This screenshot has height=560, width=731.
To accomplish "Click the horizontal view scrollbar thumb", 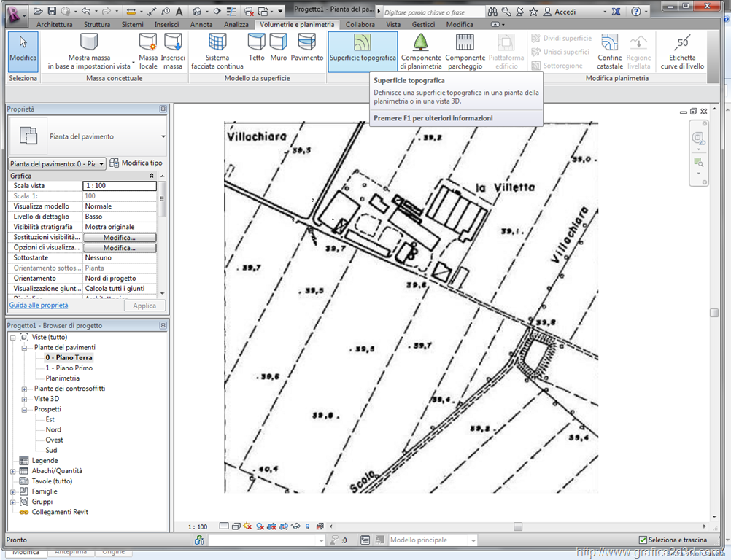I will pyautogui.click(x=518, y=526).
